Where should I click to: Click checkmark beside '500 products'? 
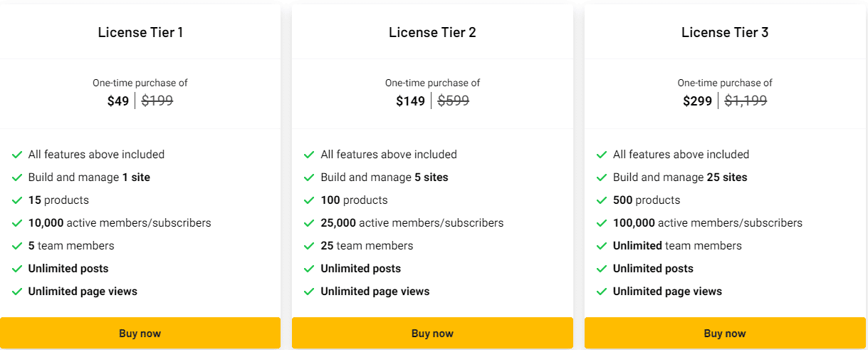(602, 200)
